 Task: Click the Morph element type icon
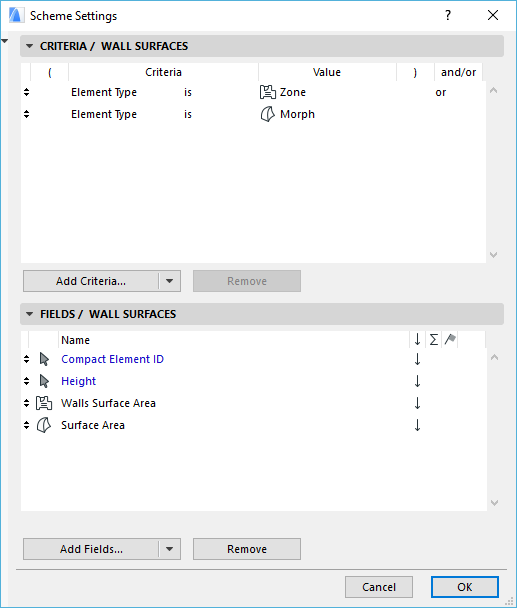coord(268,114)
